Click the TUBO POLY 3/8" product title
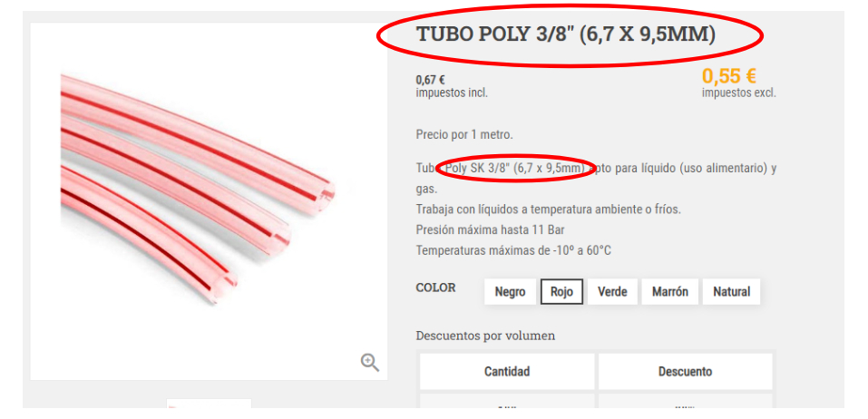The height and width of the screenshot is (419, 868). point(566,34)
